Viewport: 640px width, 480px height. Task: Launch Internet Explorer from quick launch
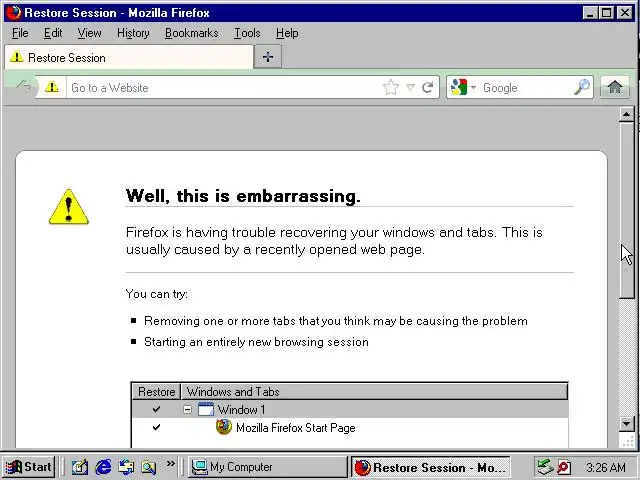point(103,467)
